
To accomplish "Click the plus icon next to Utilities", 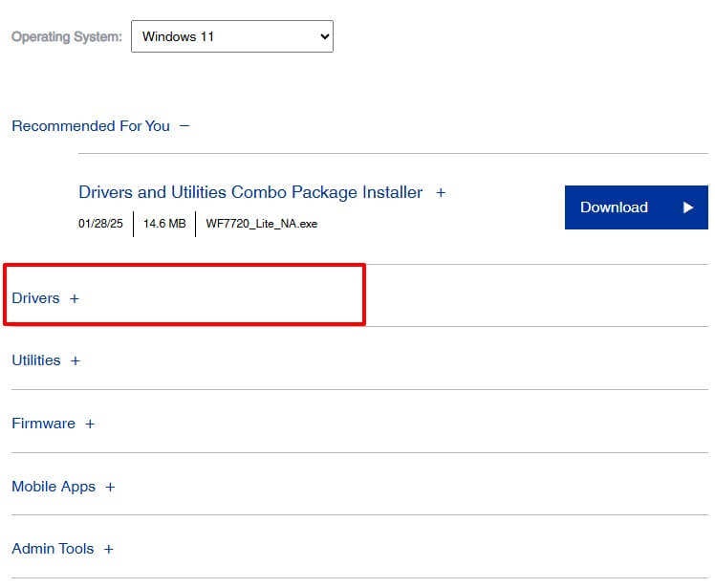I will (x=76, y=360).
